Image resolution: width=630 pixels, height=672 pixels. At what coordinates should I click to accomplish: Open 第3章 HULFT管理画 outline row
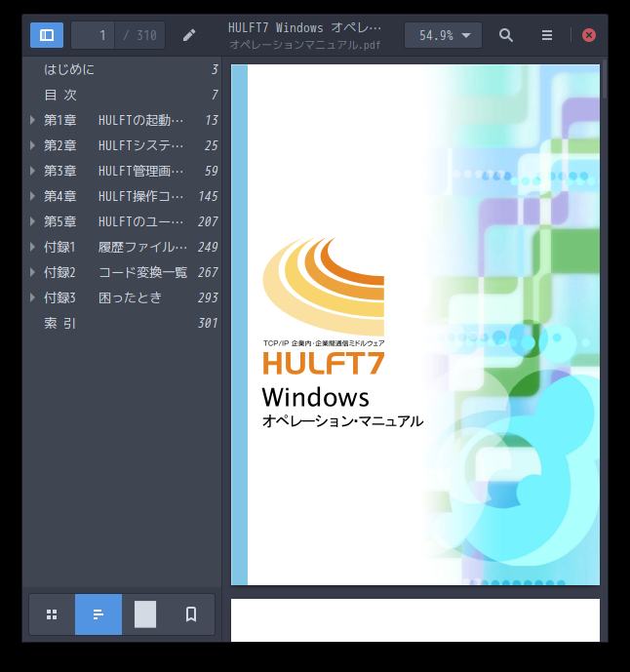(122, 171)
